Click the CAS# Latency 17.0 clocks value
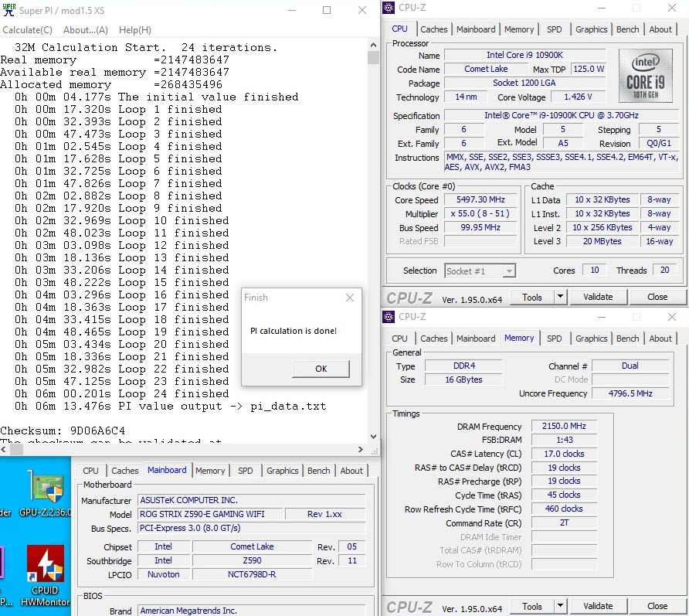 point(564,454)
